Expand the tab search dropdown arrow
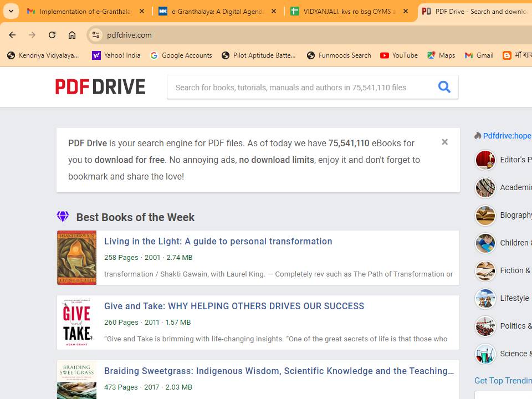Viewport: 532px width, 399px height. 11,11
